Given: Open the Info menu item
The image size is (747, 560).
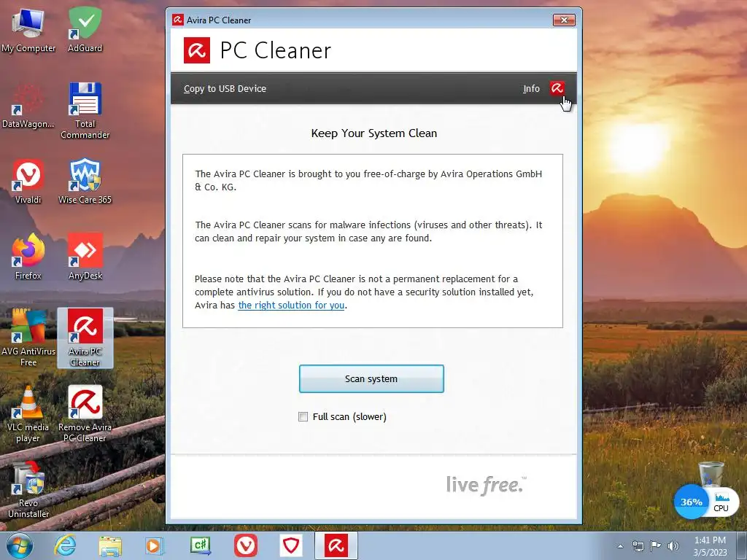Looking at the screenshot, I should click(x=531, y=88).
